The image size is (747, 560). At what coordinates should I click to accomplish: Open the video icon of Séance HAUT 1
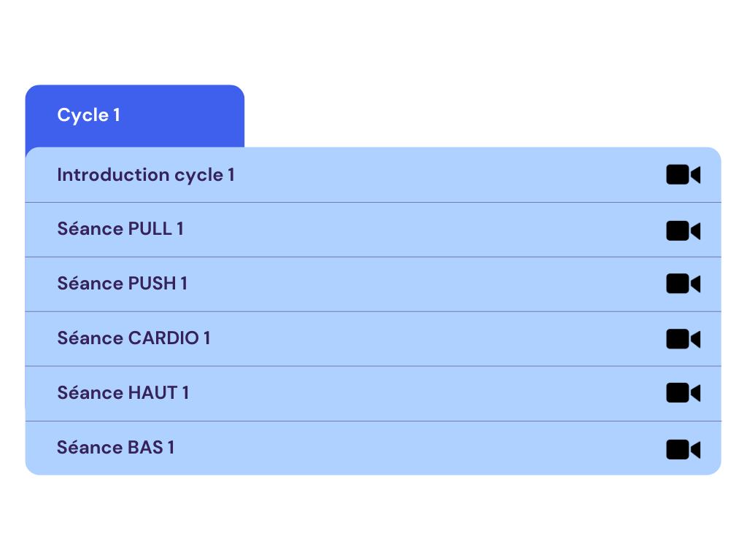683,393
